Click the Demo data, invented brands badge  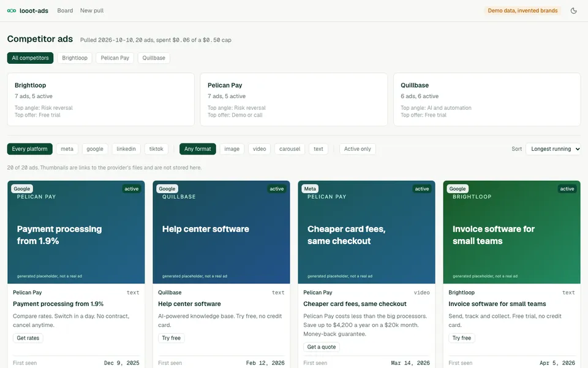pyautogui.click(x=522, y=10)
